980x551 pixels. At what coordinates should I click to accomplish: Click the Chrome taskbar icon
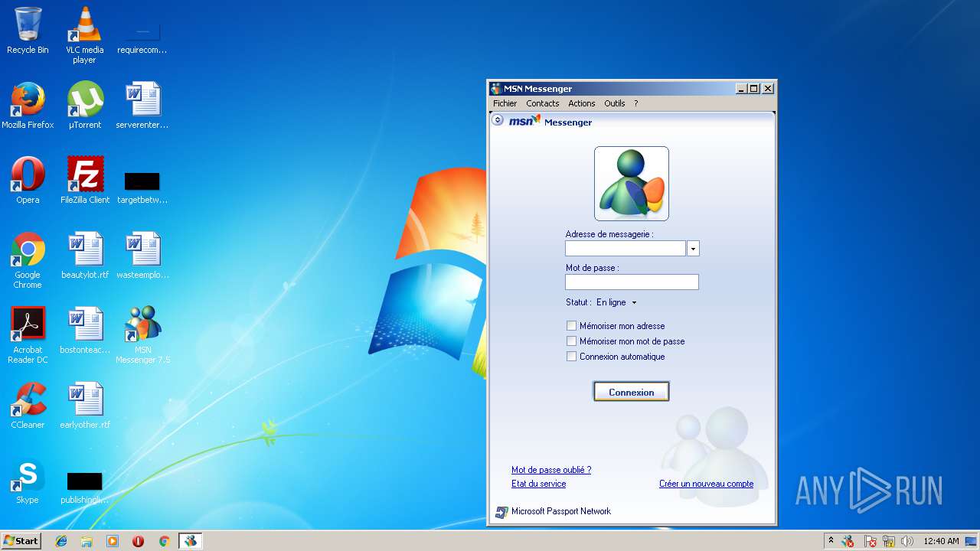[164, 541]
